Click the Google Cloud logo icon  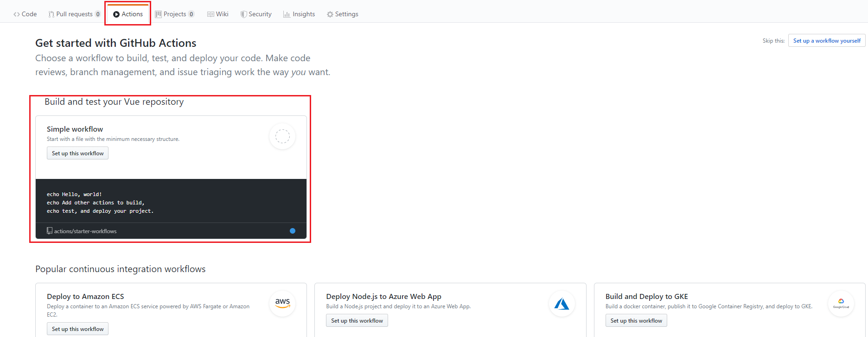click(841, 304)
